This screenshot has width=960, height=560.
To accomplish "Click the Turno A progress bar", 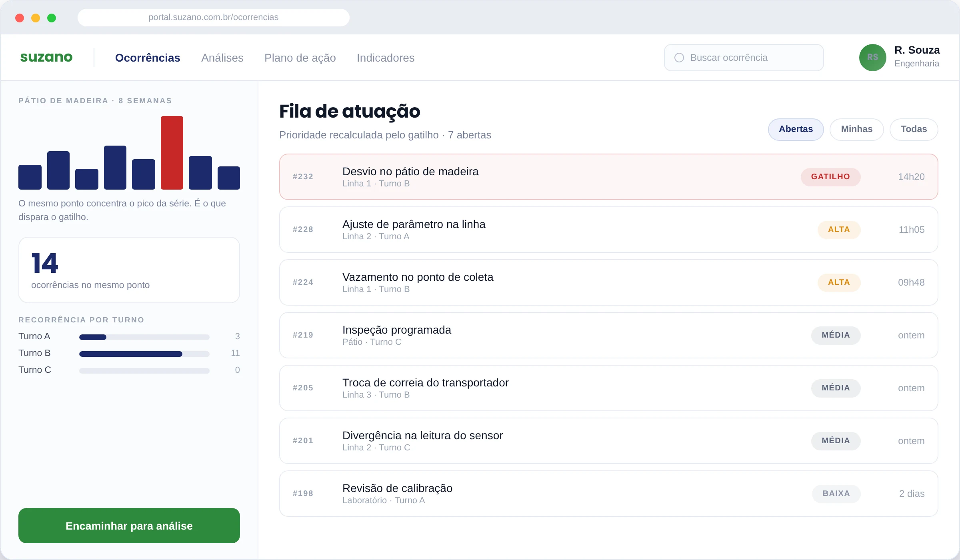I will click(144, 337).
